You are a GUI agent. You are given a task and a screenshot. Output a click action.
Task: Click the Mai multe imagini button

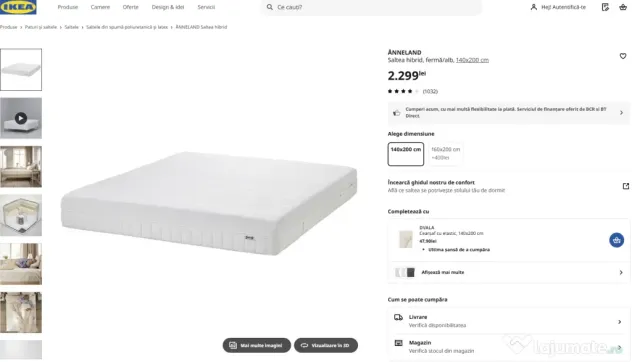pyautogui.click(x=257, y=345)
